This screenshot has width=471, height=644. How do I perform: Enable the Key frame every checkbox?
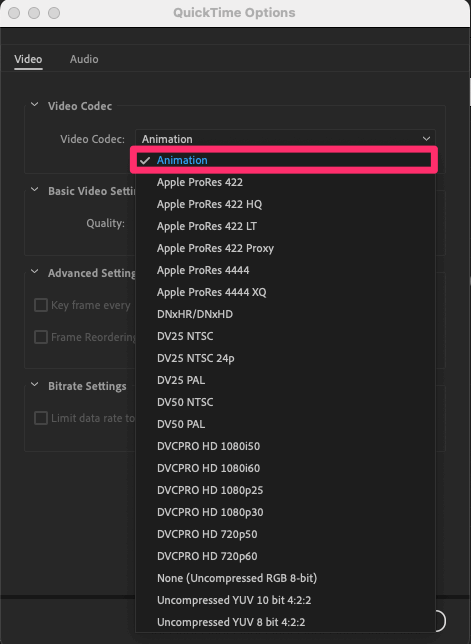coord(41,305)
